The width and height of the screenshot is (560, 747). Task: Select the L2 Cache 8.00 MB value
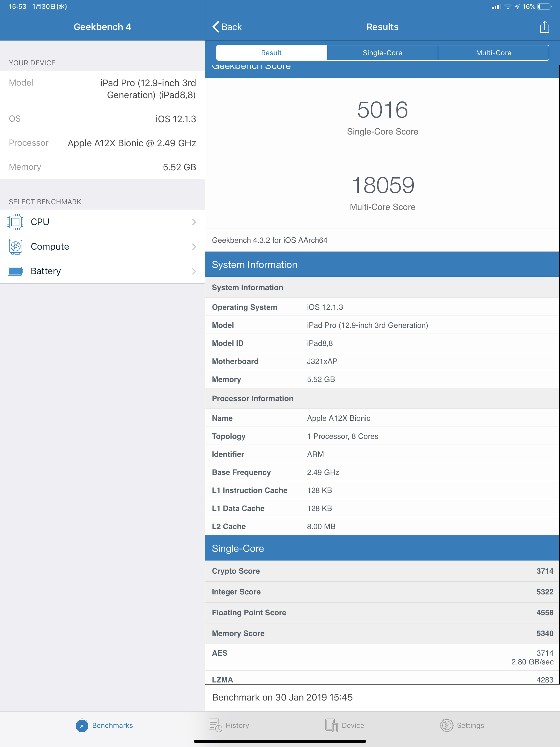[321, 526]
